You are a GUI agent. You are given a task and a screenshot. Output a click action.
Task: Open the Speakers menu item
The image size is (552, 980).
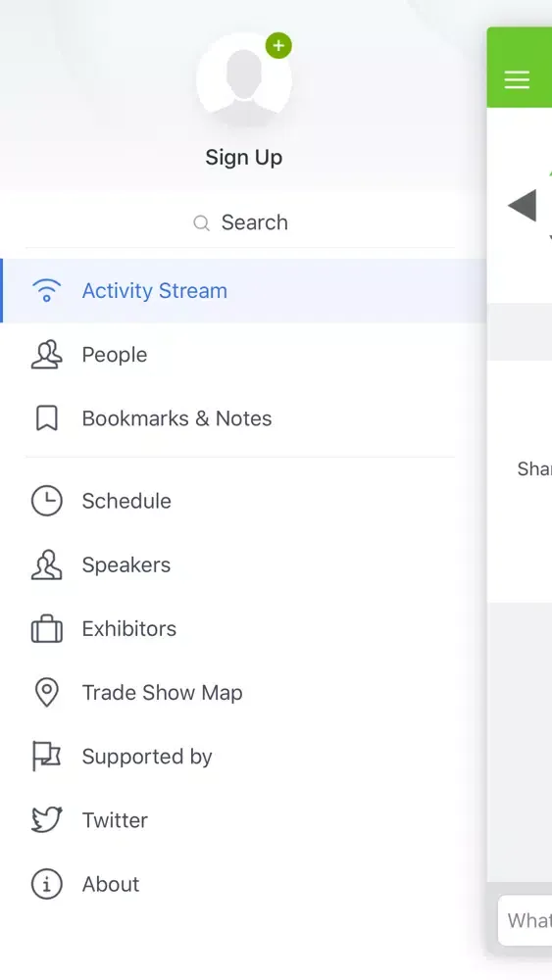click(x=243, y=565)
